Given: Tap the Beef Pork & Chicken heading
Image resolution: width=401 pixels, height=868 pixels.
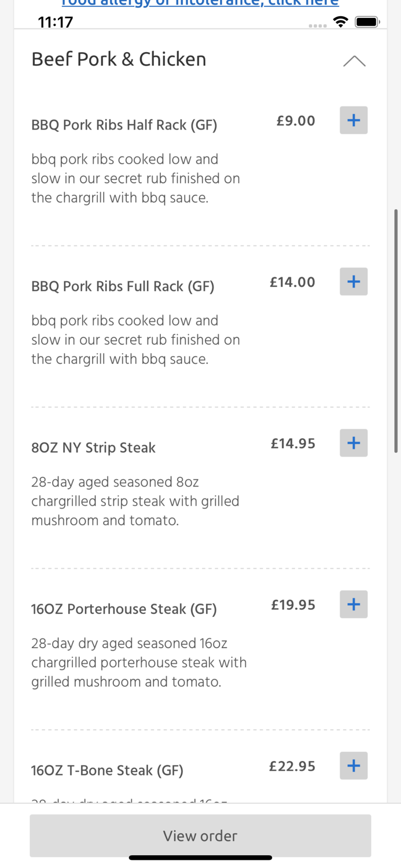Looking at the screenshot, I should [x=119, y=59].
